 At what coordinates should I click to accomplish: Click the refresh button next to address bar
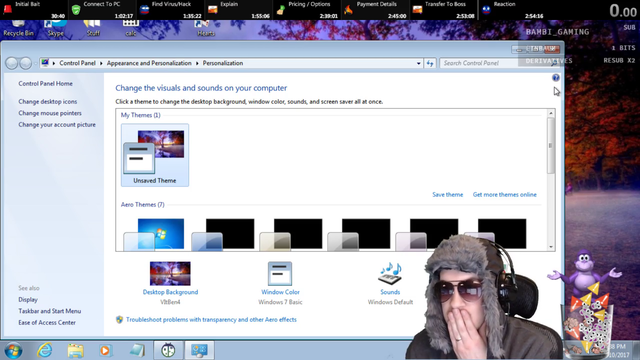coord(430,63)
